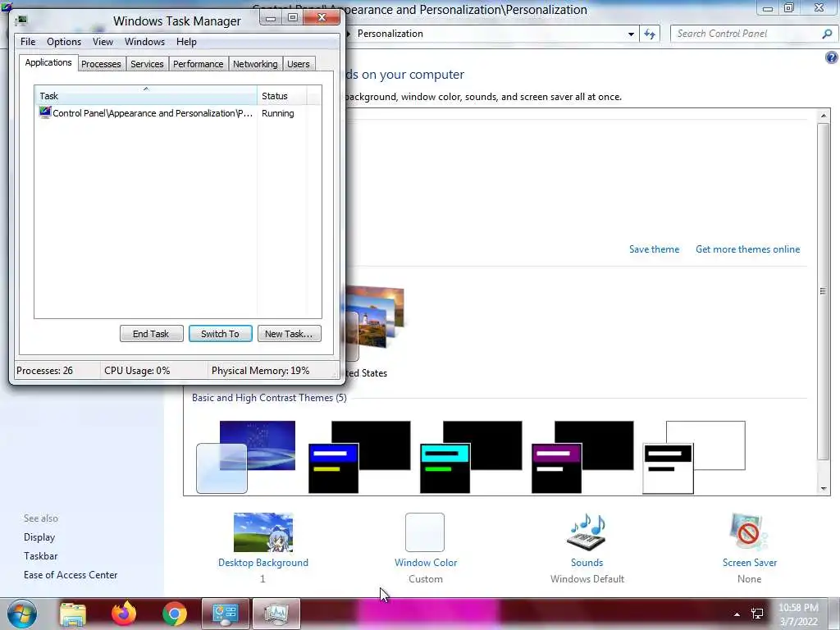Open the Display link under See also
Viewport: 840px width, 630px height.
coord(39,537)
